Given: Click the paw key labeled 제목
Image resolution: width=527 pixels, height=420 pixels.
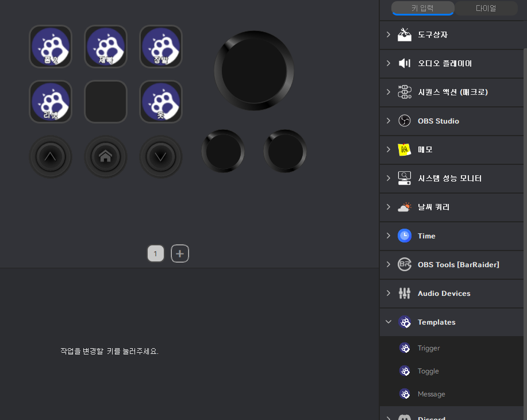Looking at the screenshot, I should (106, 47).
